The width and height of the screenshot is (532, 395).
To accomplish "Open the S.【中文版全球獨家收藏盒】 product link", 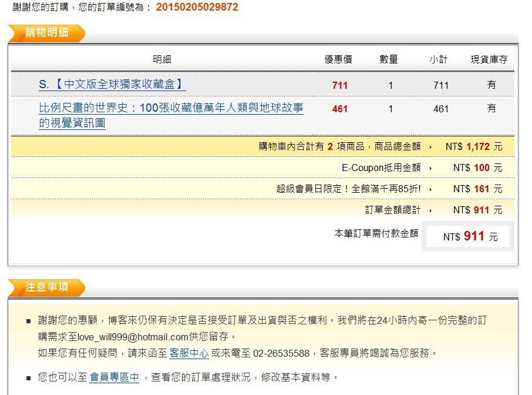I will (x=112, y=84).
